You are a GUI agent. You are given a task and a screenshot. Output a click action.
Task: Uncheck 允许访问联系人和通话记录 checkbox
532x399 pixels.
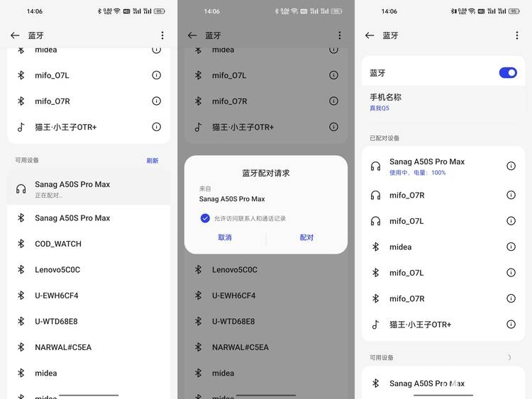pos(205,218)
